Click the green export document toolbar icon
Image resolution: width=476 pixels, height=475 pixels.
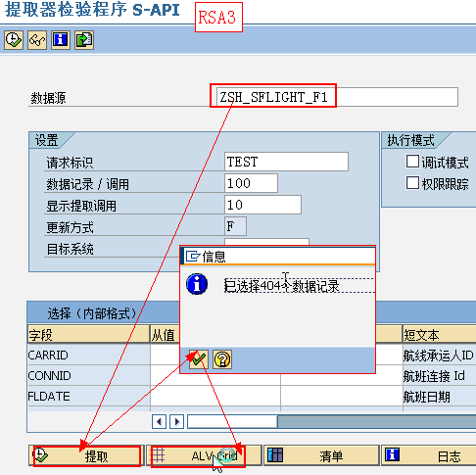coord(84,40)
